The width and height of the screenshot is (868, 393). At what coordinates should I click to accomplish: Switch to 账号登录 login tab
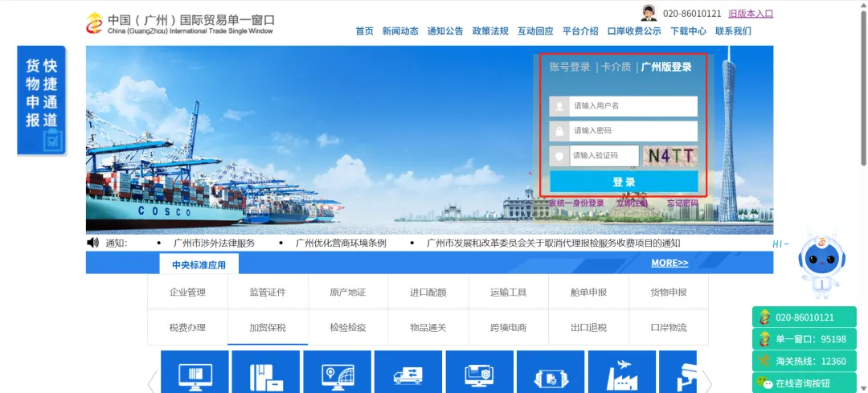click(570, 67)
